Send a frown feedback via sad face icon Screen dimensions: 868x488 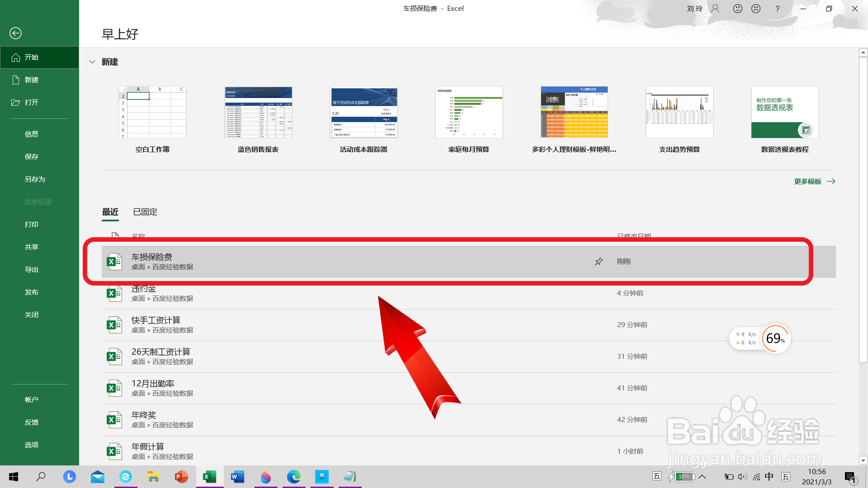pyautogui.click(x=756, y=9)
